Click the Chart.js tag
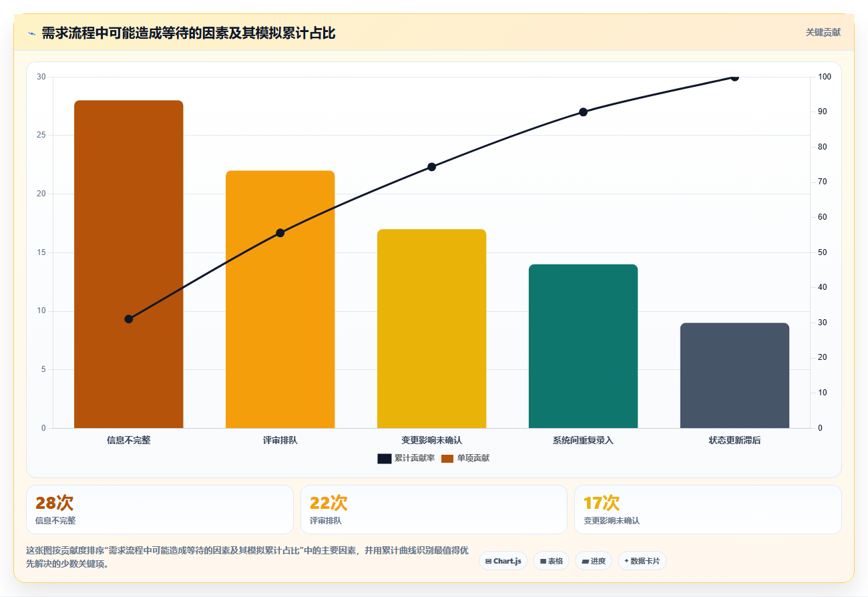 point(503,561)
